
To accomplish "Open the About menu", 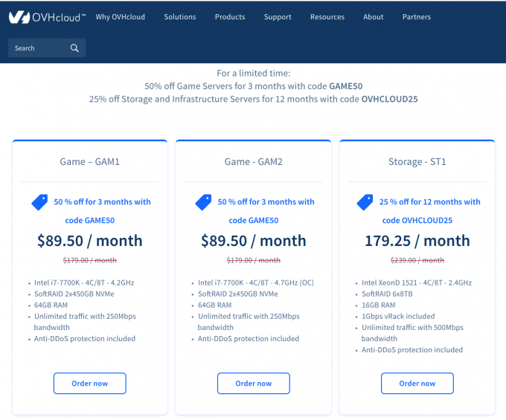I will tap(373, 17).
